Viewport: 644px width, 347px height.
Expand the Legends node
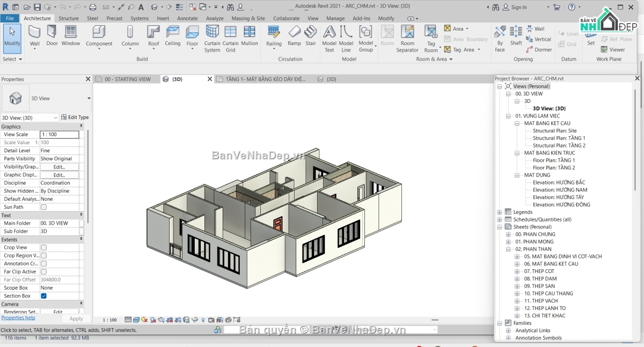click(500, 212)
